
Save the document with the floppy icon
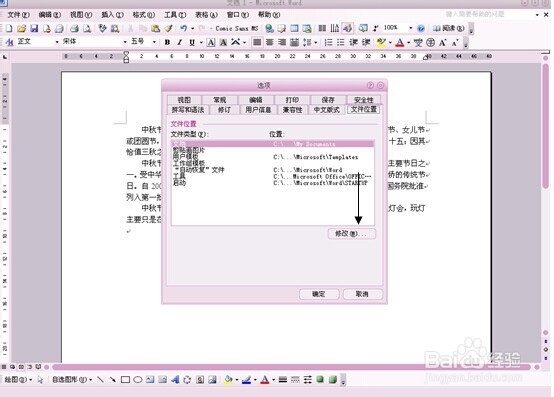(x=34, y=28)
